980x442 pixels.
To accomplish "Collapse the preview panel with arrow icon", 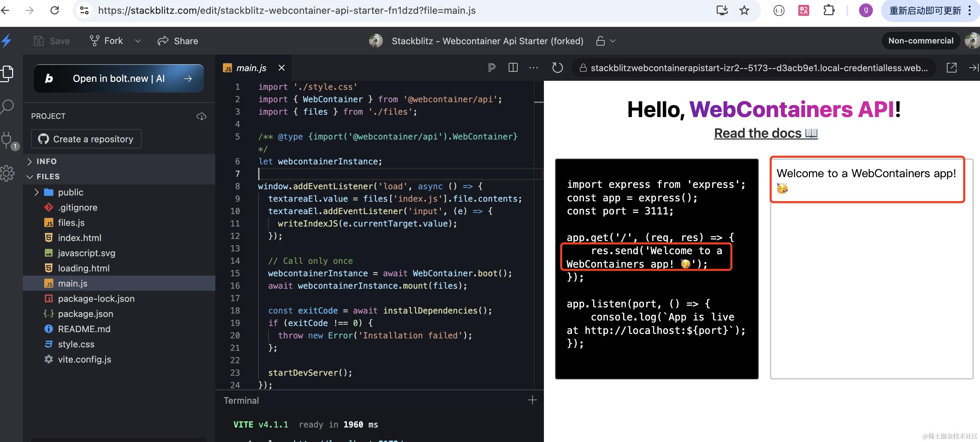I will (973, 68).
